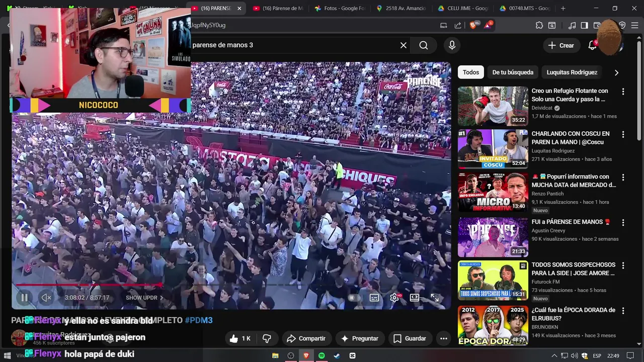Screen dimensions: 644x362
Task: Toggle the browser sidebar panel
Action: tap(584, 25)
